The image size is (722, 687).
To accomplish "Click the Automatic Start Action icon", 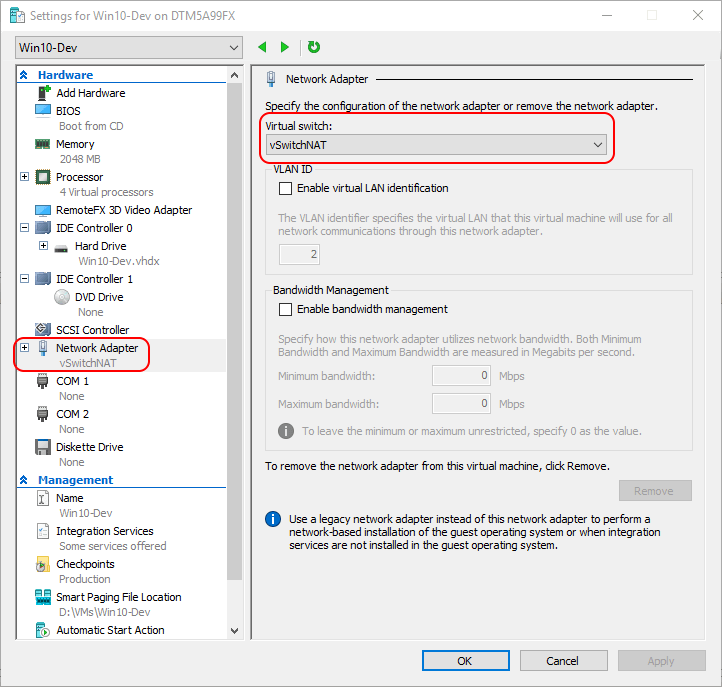I will pos(42,630).
